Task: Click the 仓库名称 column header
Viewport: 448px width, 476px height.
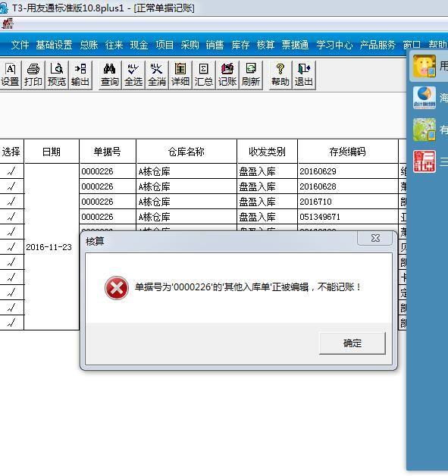Action: [186, 152]
